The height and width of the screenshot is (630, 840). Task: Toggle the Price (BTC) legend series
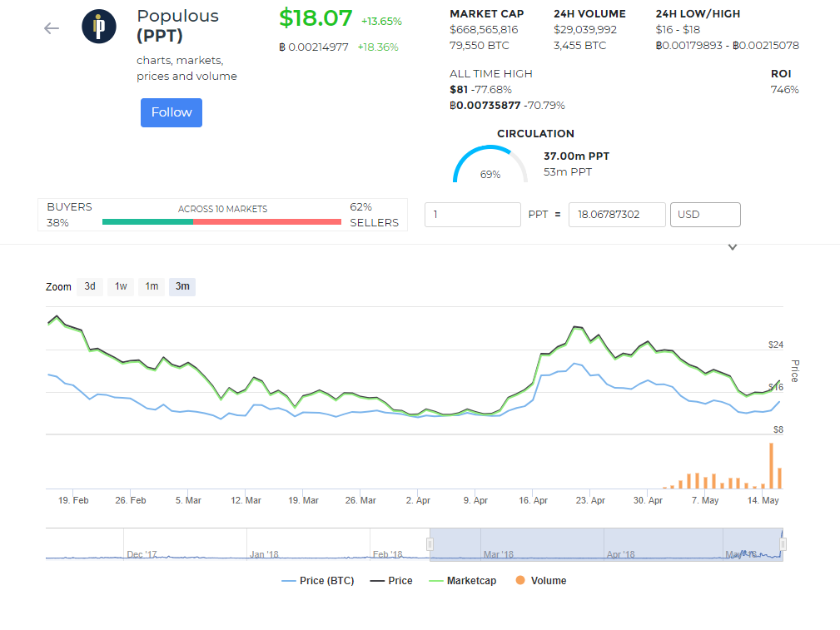pyautogui.click(x=318, y=581)
